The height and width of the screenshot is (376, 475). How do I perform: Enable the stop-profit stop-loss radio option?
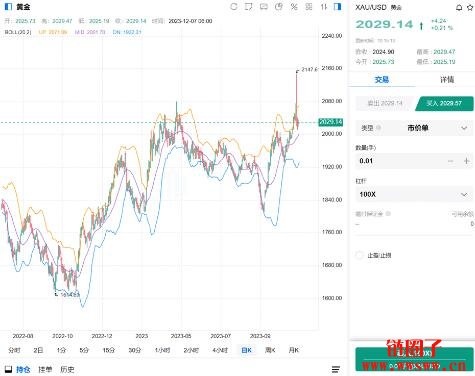(x=359, y=255)
